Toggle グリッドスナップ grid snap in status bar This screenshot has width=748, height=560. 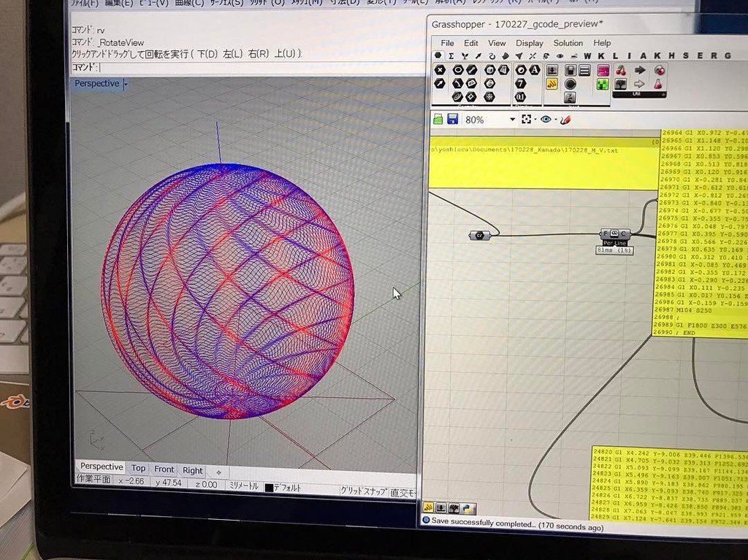(364, 491)
